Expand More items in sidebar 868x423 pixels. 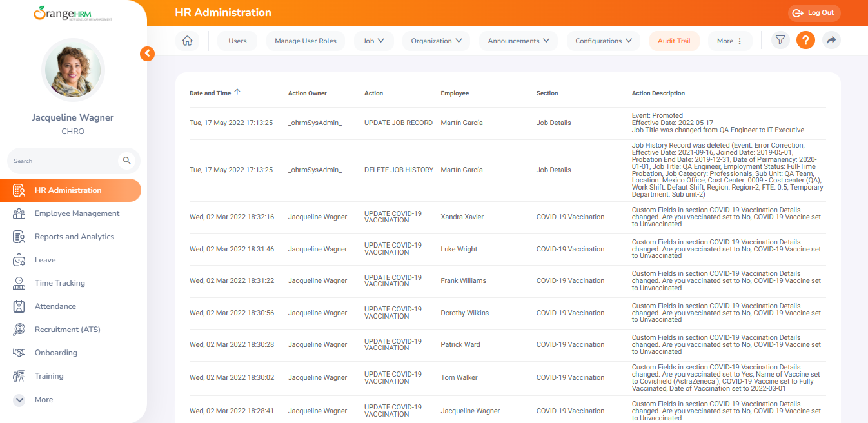[x=43, y=400]
